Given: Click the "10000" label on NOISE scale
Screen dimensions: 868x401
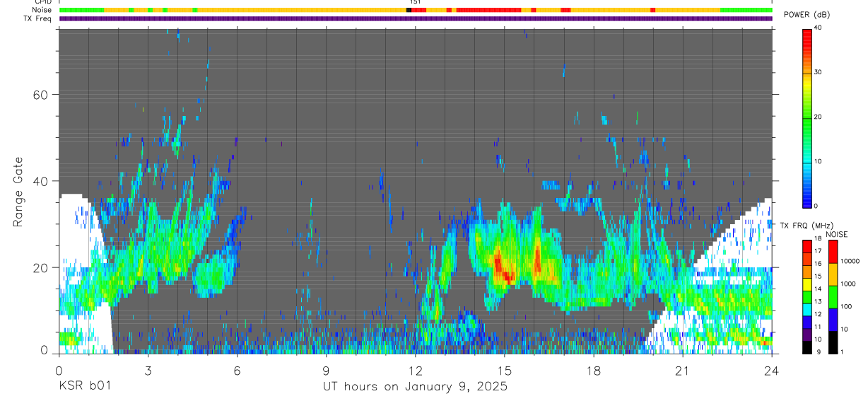Looking at the screenshot, I should point(850,262).
